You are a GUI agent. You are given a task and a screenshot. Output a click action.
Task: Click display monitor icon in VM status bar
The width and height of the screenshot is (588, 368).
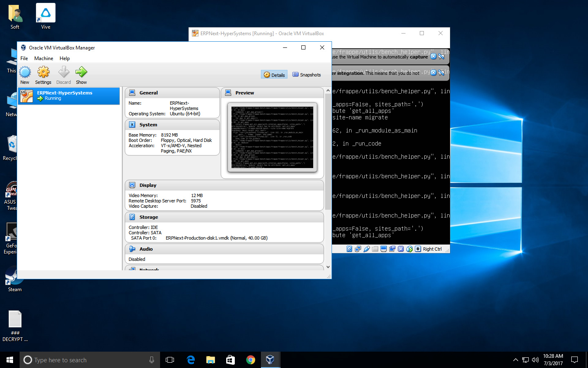point(383,249)
